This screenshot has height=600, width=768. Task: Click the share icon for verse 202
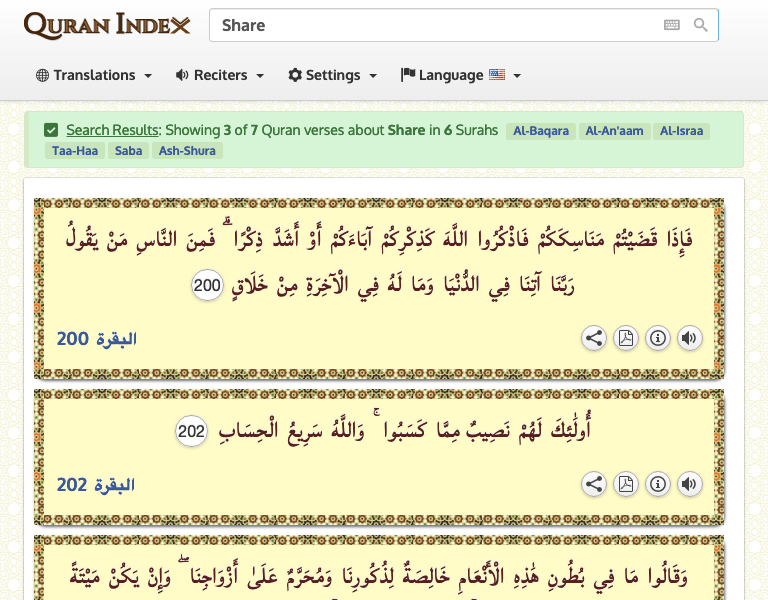click(594, 485)
